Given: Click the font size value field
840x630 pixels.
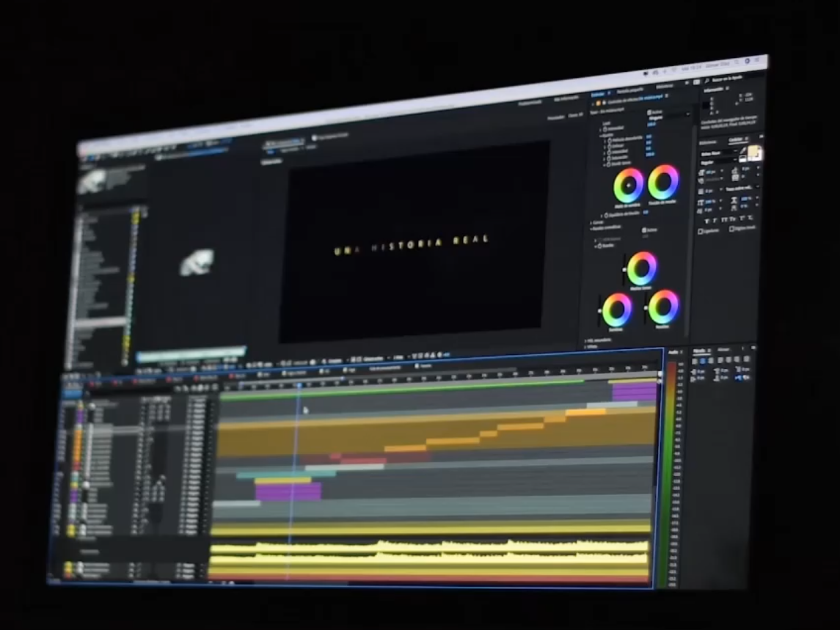Looking at the screenshot, I should [710, 172].
